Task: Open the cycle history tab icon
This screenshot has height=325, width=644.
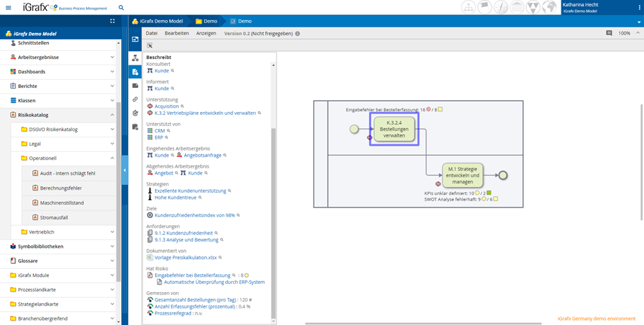Action: (x=135, y=113)
